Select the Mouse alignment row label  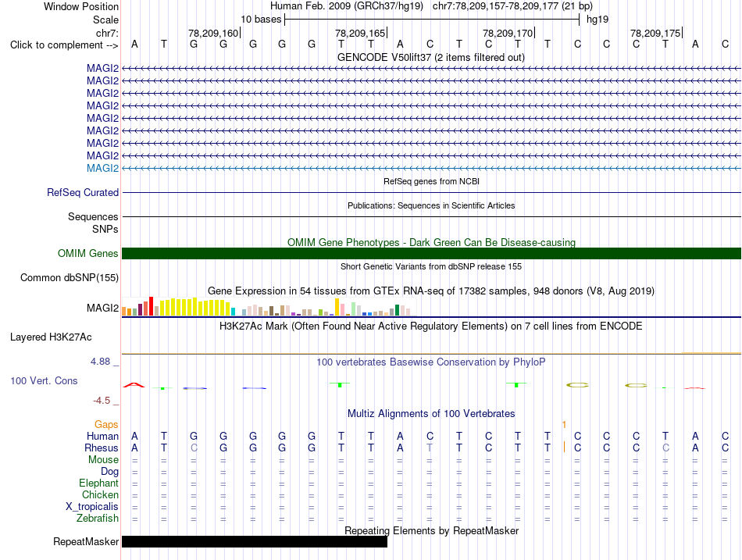click(104, 460)
